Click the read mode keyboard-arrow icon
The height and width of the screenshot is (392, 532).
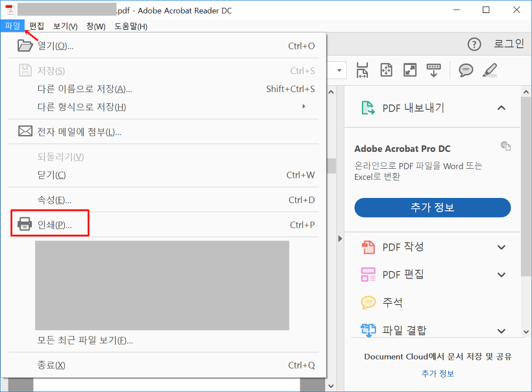click(x=433, y=70)
